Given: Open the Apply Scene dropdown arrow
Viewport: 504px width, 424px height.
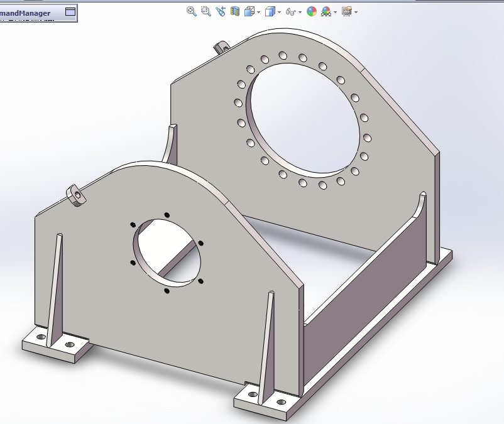Looking at the screenshot, I should click(x=335, y=13).
